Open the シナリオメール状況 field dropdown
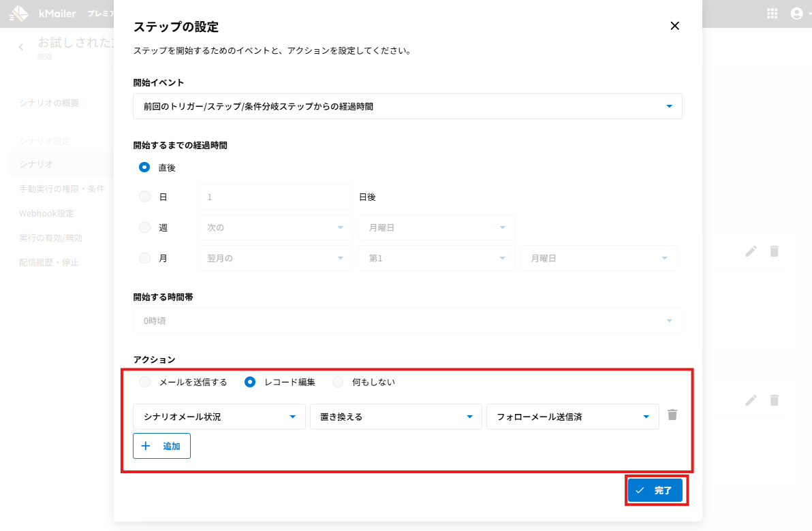 219,417
